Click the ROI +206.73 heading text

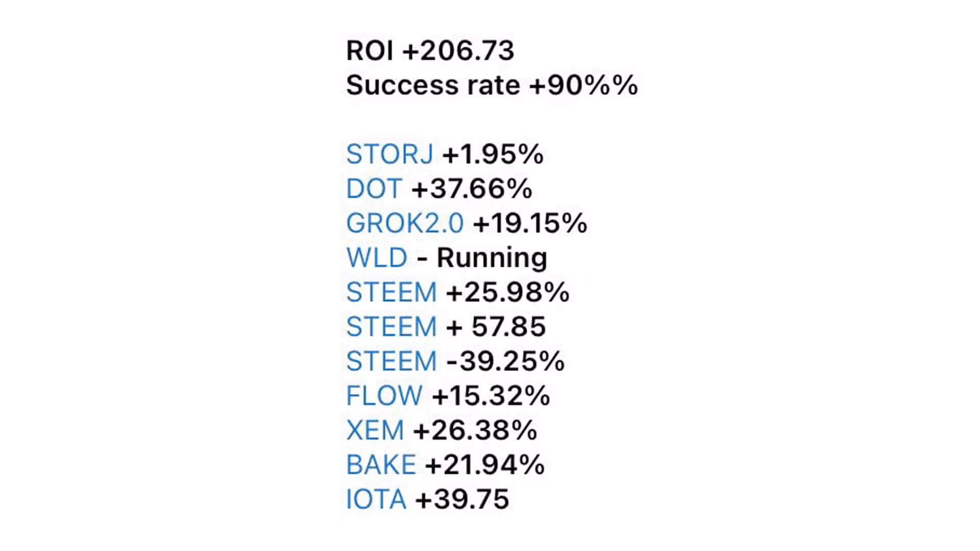tap(430, 51)
